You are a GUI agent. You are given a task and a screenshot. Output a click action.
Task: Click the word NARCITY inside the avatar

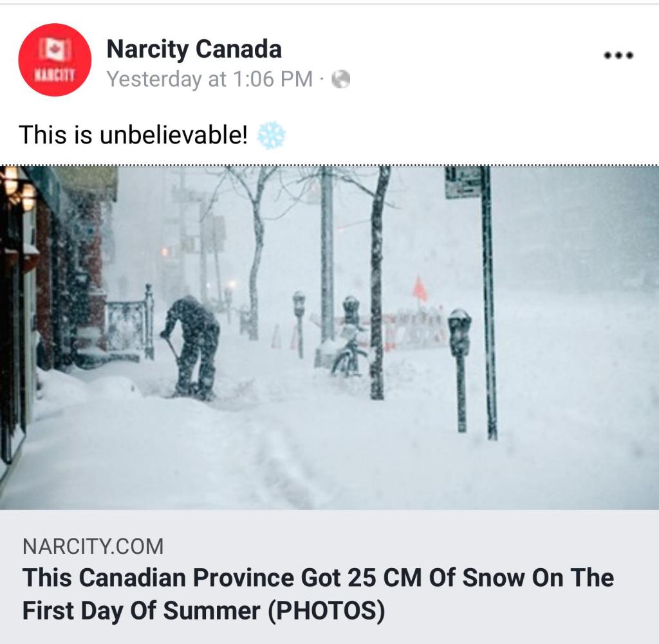[55, 75]
